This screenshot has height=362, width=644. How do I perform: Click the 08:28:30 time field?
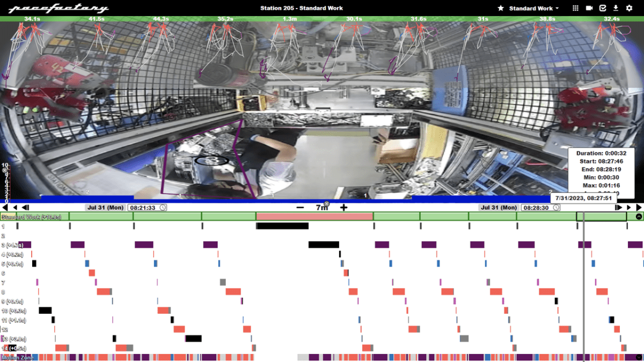click(537, 207)
